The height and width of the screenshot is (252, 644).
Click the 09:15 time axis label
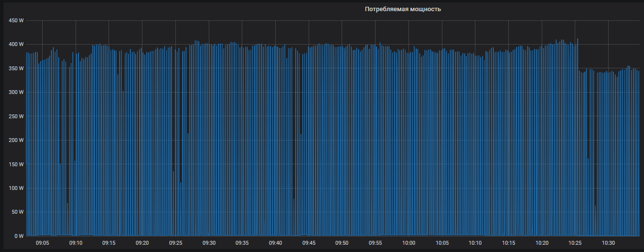pos(109,243)
